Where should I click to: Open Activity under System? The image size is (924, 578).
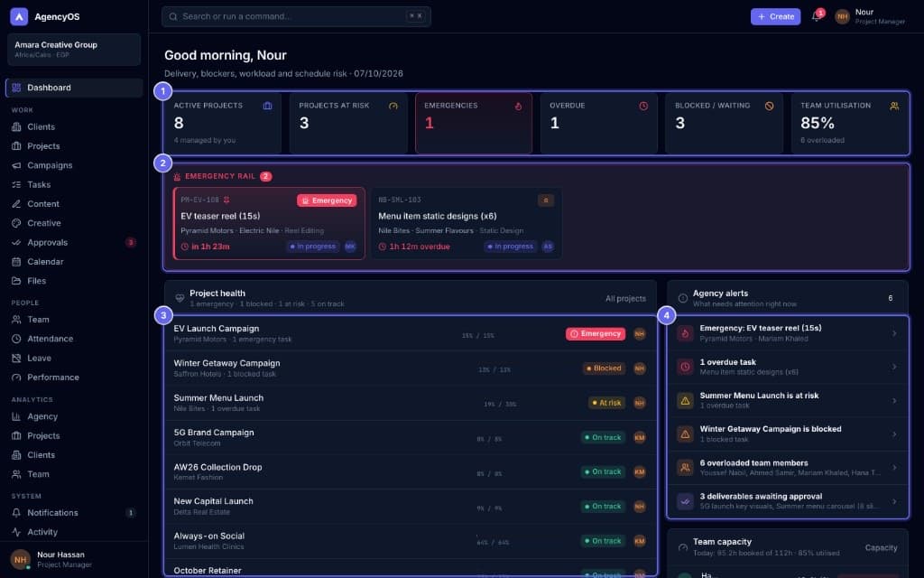point(74,532)
